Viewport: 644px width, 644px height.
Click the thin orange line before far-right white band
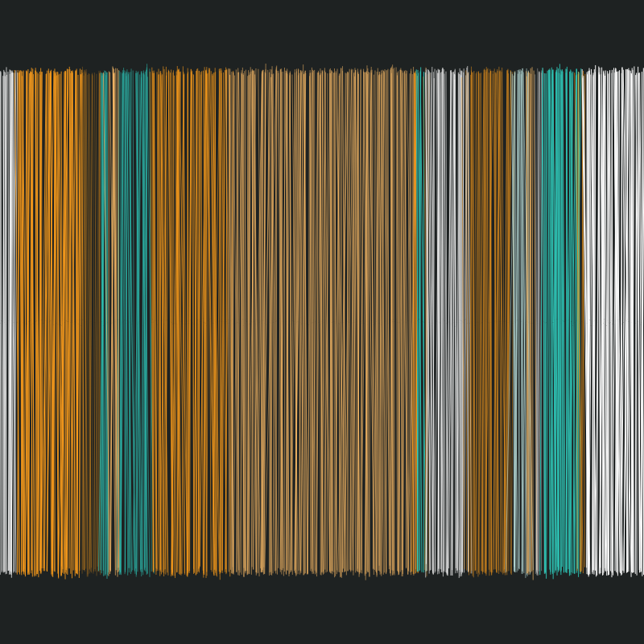point(582,322)
